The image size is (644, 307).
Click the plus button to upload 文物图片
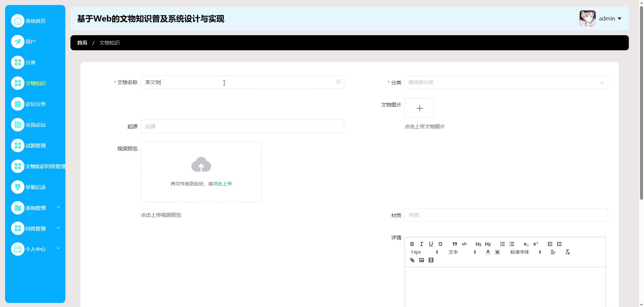click(x=419, y=108)
